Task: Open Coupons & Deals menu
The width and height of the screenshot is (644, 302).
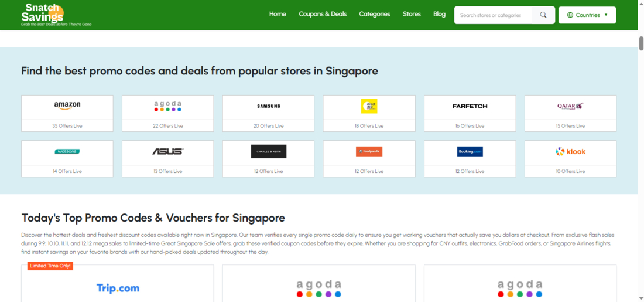Action: click(323, 14)
